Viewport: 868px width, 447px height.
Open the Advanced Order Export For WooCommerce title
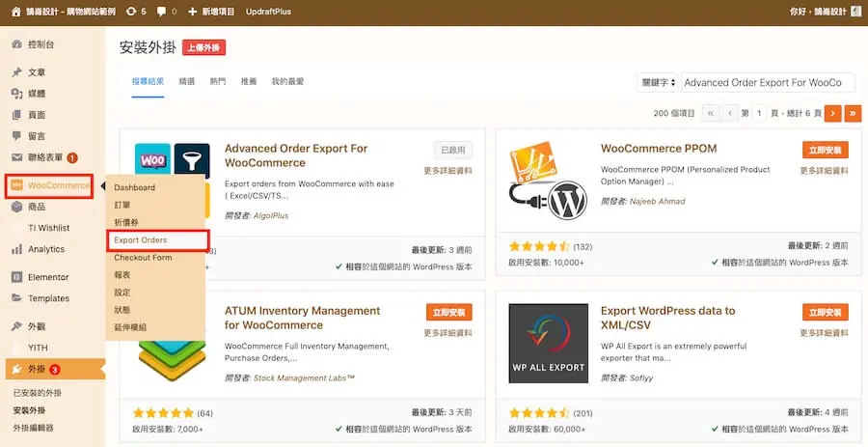point(296,155)
